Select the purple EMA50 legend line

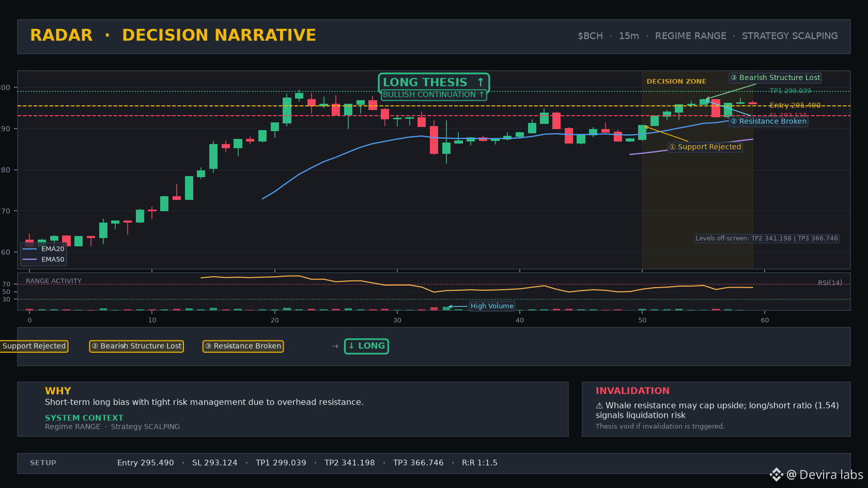[30, 259]
